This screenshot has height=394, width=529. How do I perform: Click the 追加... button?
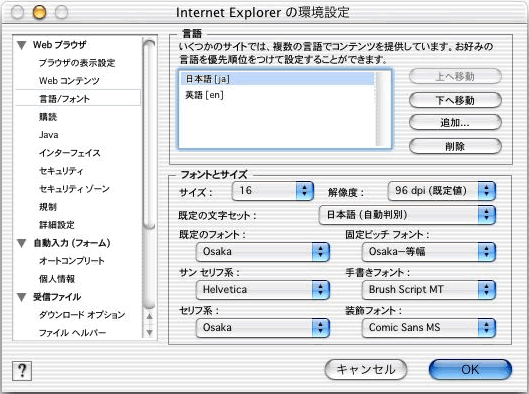[455, 122]
